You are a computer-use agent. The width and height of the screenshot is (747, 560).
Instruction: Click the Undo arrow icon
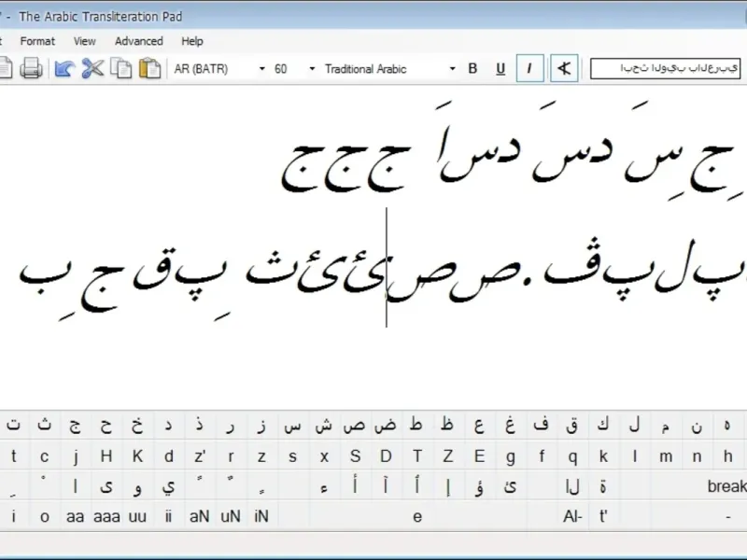pyautogui.click(x=64, y=68)
